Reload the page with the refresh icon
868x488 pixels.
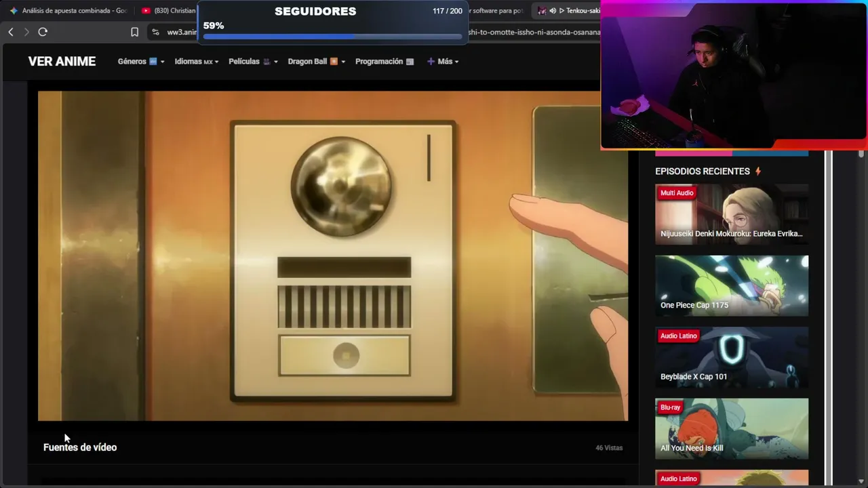[43, 32]
